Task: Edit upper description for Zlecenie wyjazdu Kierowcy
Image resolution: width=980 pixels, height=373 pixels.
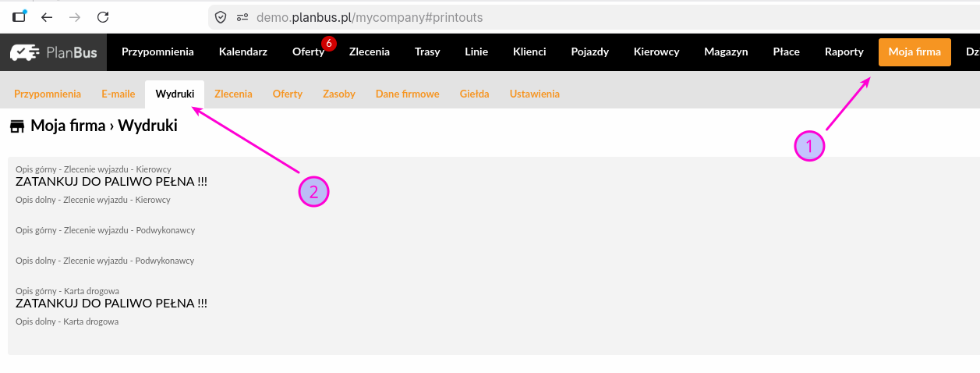Action: pos(111,182)
